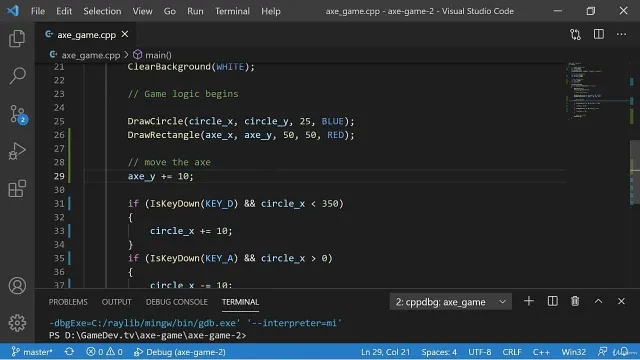The height and width of the screenshot is (360, 640).
Task: Select the axe_game.cpp editor tab
Action: pos(86,35)
